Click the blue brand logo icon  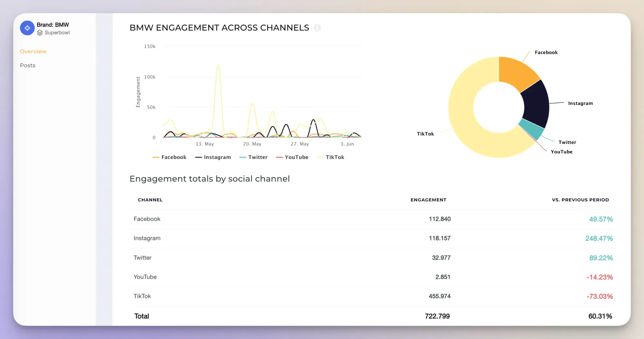pyautogui.click(x=27, y=28)
